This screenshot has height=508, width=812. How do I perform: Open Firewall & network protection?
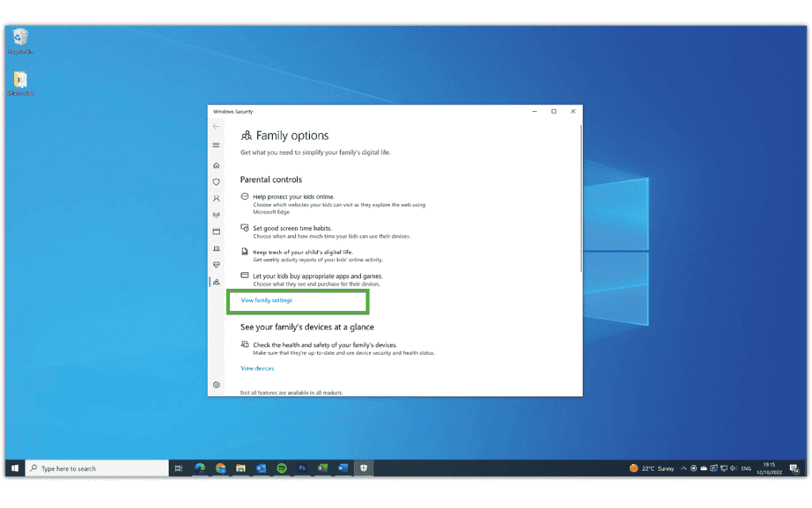point(216,214)
